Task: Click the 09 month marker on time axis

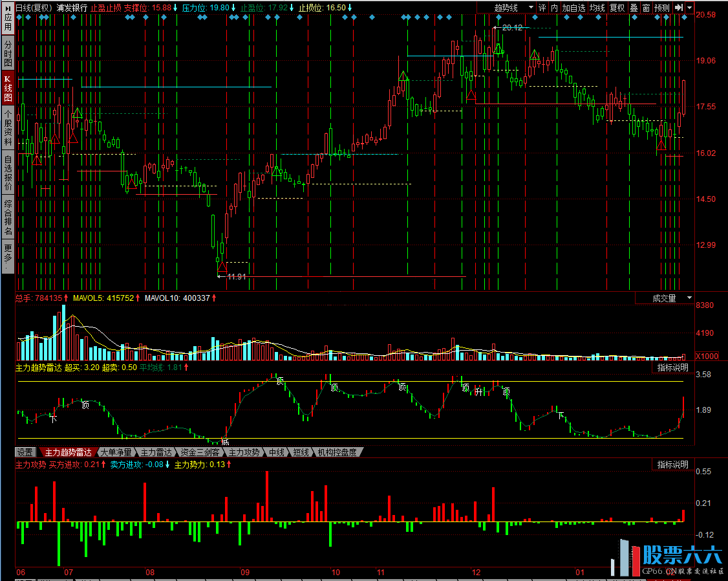Action: pos(245,573)
